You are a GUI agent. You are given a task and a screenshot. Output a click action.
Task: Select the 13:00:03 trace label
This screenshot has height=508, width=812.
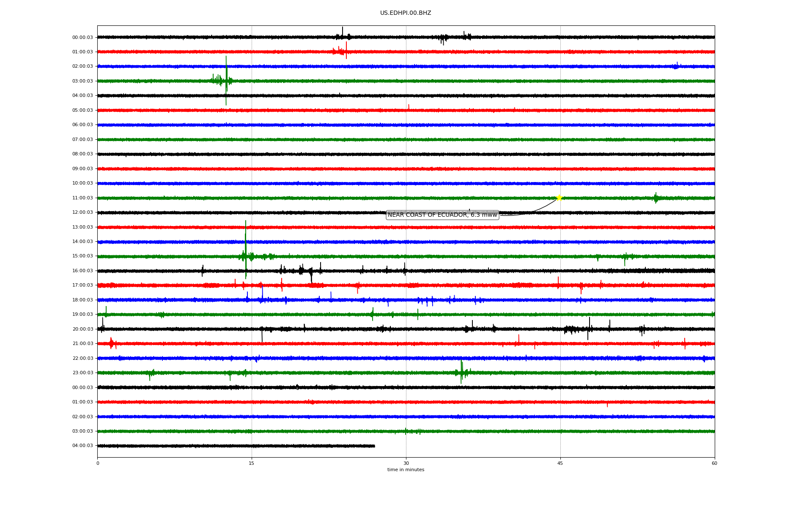click(x=82, y=227)
